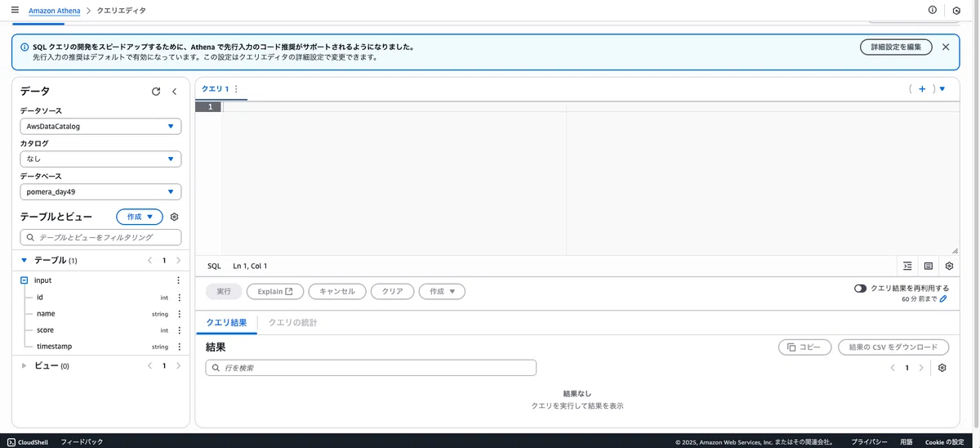
Task: Go to previous page of views list
Action: [x=149, y=366]
